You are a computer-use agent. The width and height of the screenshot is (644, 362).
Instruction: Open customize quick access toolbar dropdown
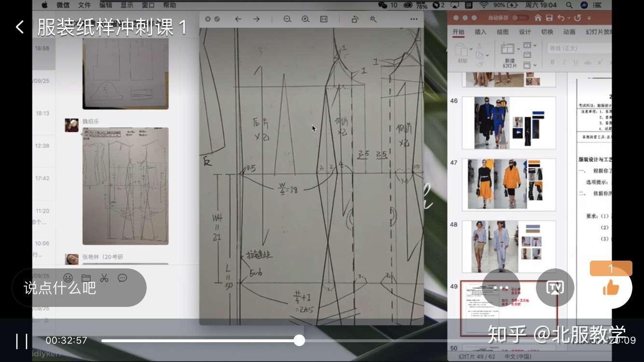pos(589,18)
